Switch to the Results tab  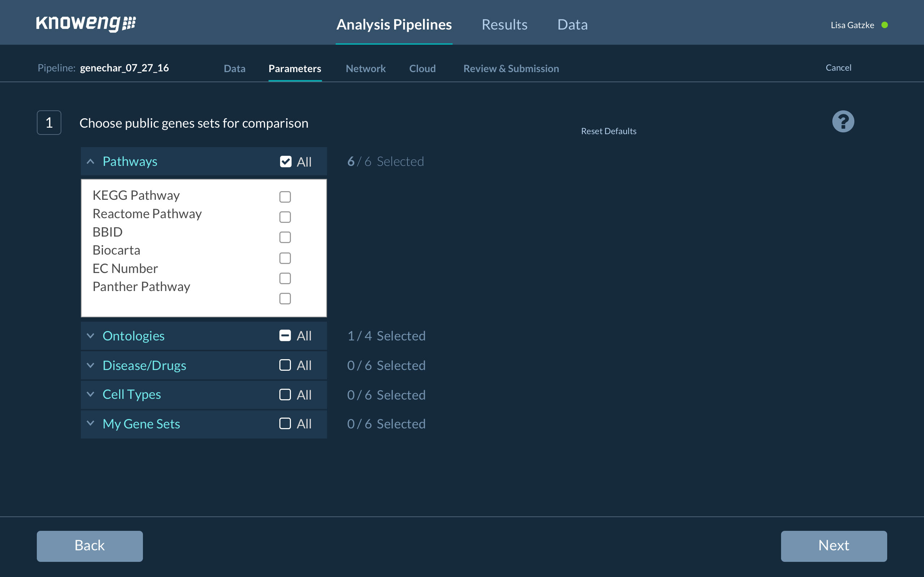[504, 25]
